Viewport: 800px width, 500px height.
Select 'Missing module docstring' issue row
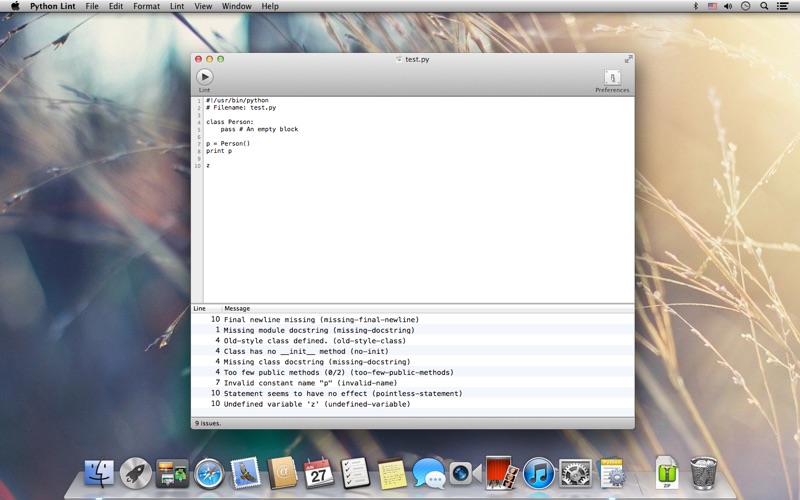413,330
